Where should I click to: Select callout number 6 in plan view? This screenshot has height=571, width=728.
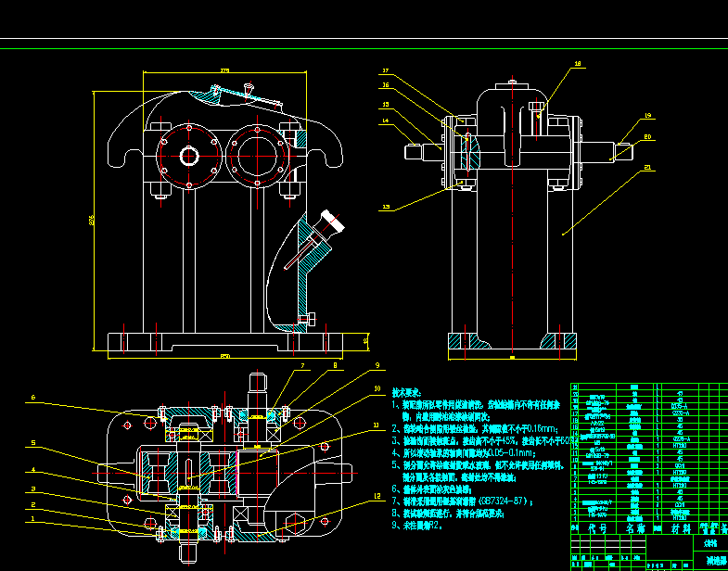point(33,398)
